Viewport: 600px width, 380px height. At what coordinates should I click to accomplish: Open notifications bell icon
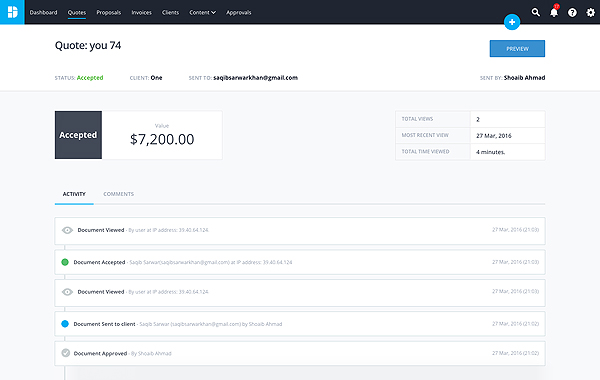tap(554, 12)
